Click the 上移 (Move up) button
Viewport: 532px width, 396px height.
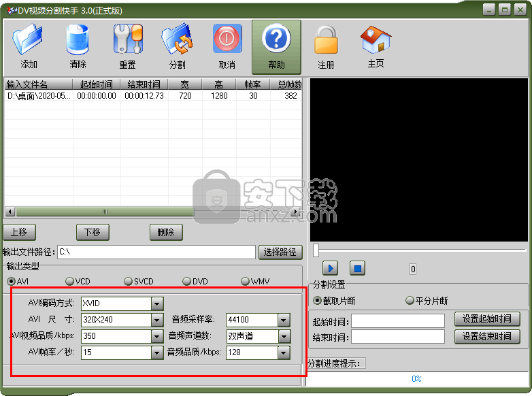tap(19, 233)
